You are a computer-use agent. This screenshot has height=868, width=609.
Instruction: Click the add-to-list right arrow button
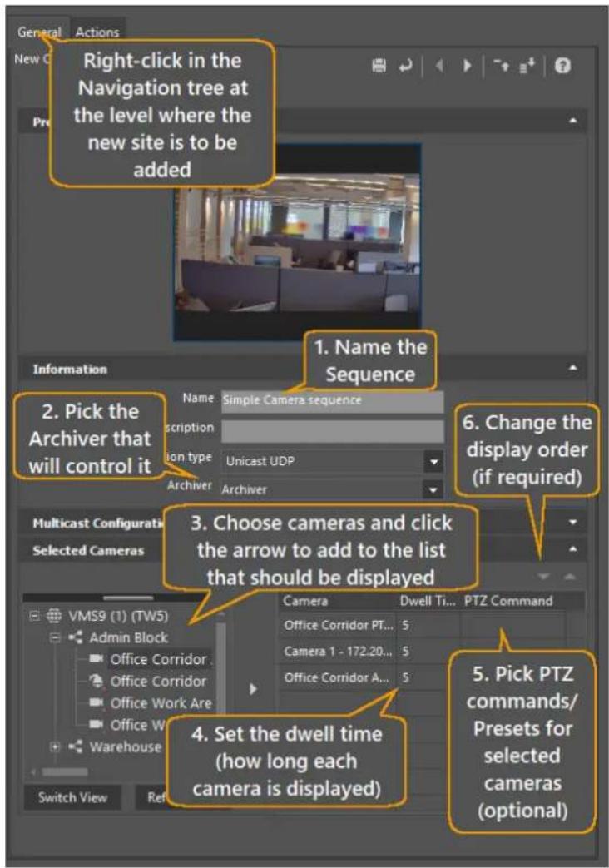253,688
